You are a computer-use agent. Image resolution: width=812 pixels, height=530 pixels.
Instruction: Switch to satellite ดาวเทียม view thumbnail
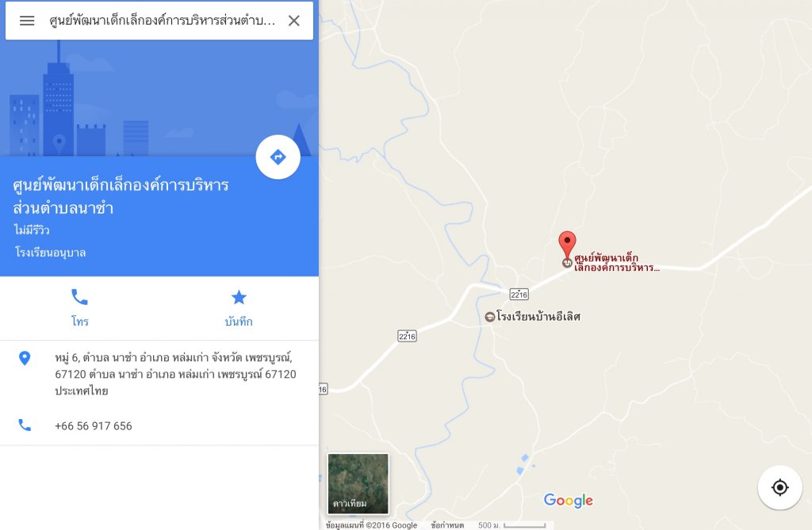(x=358, y=483)
